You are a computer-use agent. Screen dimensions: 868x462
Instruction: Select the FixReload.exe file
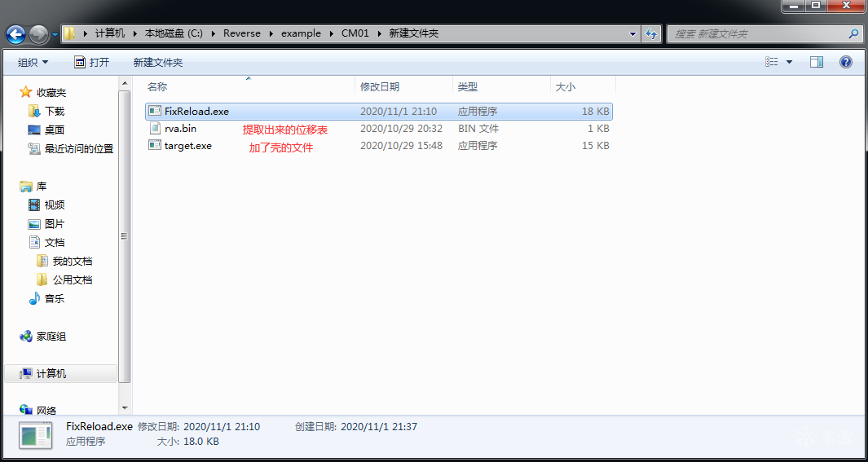tap(379, 111)
